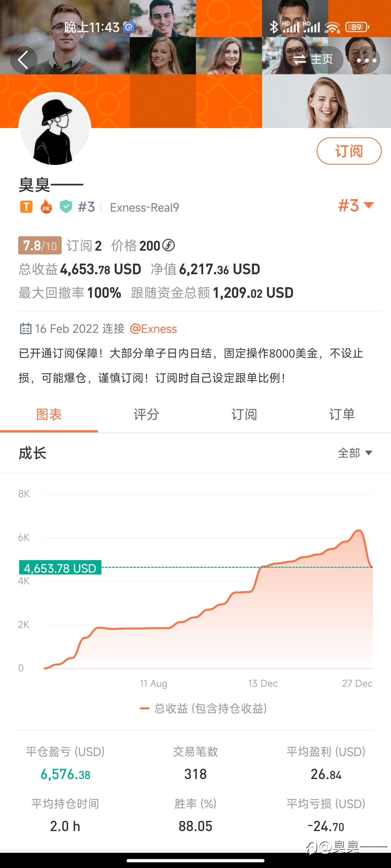Tap the PK flame badge icon
This screenshot has height=868, width=391.
[x=46, y=207]
